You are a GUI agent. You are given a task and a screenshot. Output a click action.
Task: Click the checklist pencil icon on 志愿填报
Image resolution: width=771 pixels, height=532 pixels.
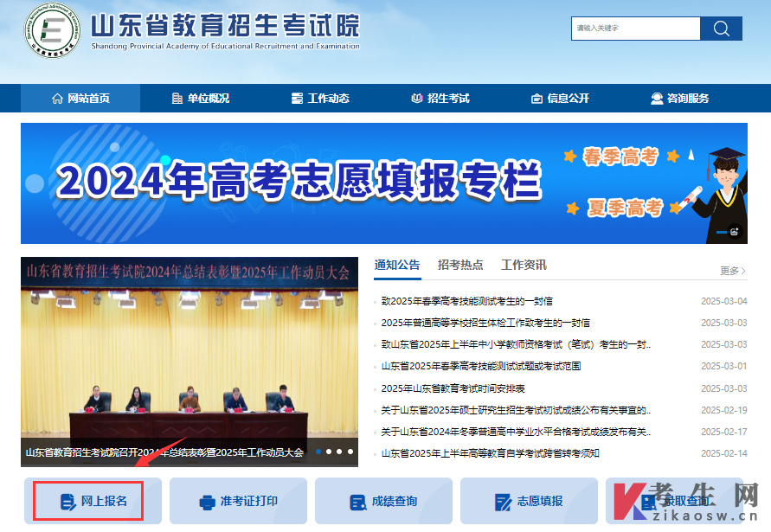pos(504,503)
